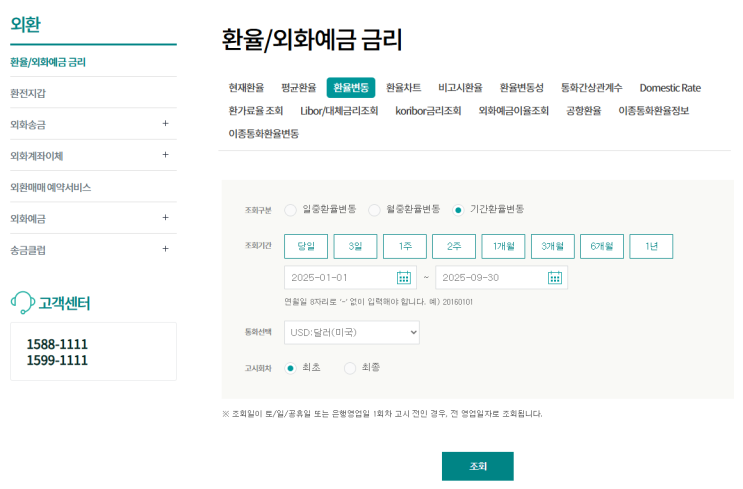
Task: Open the start date calendar picker icon
Action: point(403,278)
